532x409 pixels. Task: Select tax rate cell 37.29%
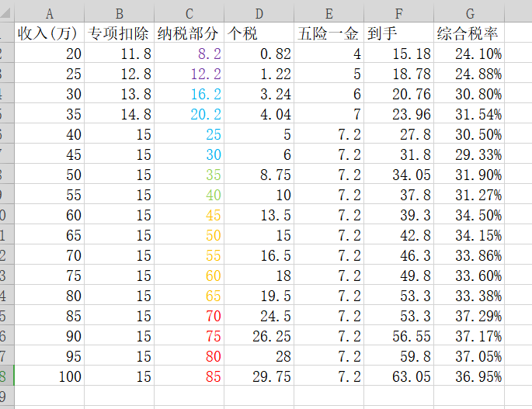click(469, 315)
